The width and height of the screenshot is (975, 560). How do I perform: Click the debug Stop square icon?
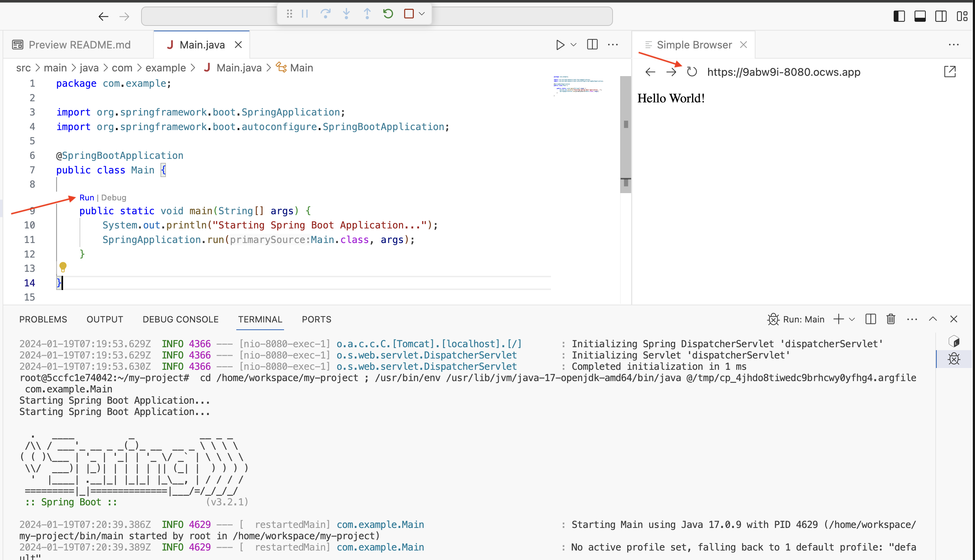pos(409,14)
